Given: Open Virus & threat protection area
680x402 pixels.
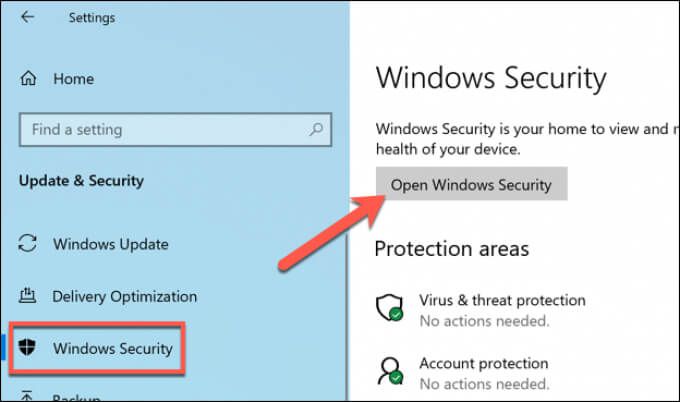Looking at the screenshot, I should (x=502, y=300).
